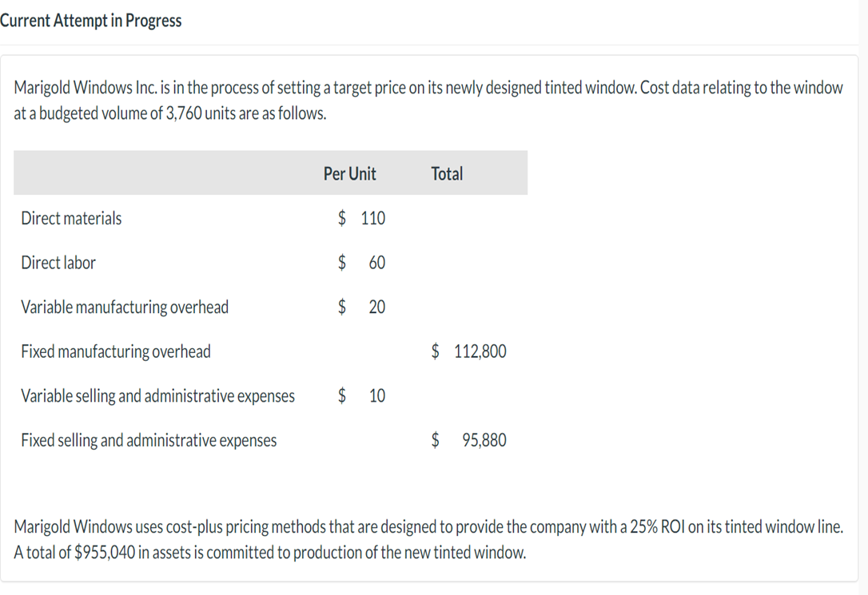Image resolution: width=868 pixels, height=595 pixels.
Task: Select "Fixed selling and administrative expenses" label
Action: pos(149,440)
